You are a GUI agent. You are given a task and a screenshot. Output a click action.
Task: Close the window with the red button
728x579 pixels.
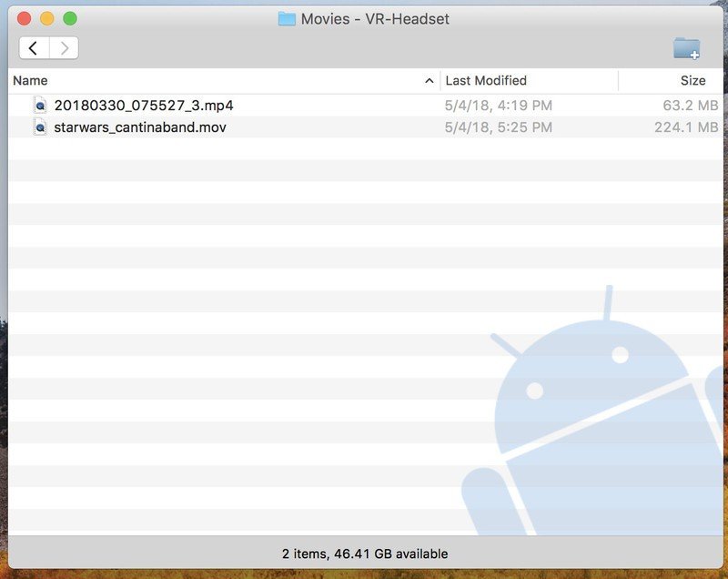point(25,19)
